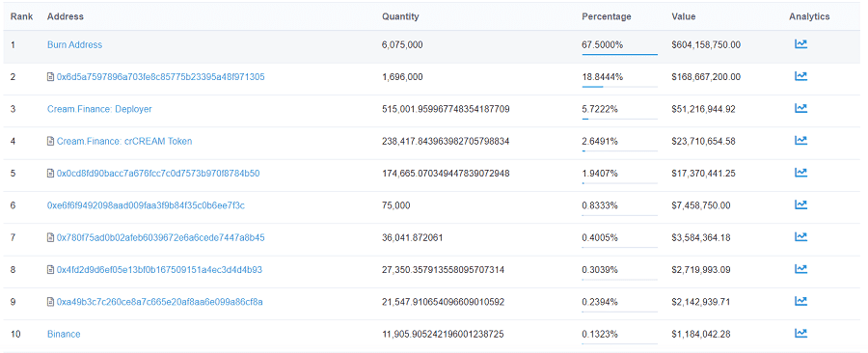Click the Quantity column header
Image resolution: width=868 pixels, height=353 pixels.
[x=400, y=16]
